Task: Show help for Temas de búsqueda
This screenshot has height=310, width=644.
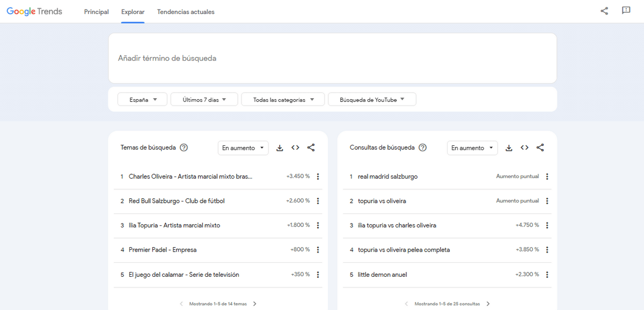Action: [x=184, y=147]
